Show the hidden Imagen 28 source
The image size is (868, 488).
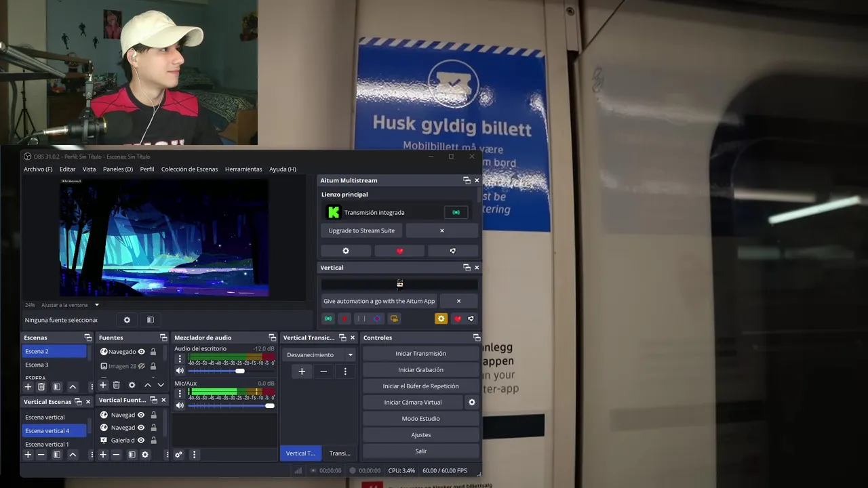click(142, 366)
